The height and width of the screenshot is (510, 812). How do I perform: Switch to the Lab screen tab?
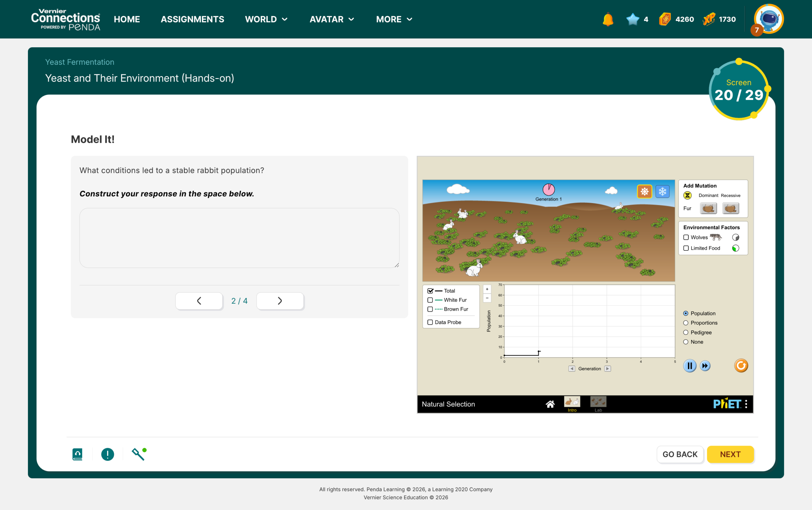pyautogui.click(x=598, y=404)
